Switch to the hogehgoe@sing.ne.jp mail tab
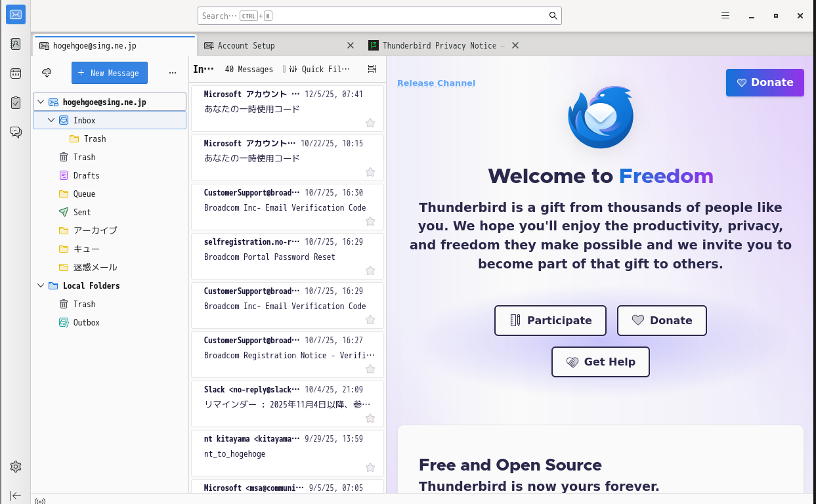Image resolution: width=816 pixels, height=504 pixels. click(x=114, y=45)
